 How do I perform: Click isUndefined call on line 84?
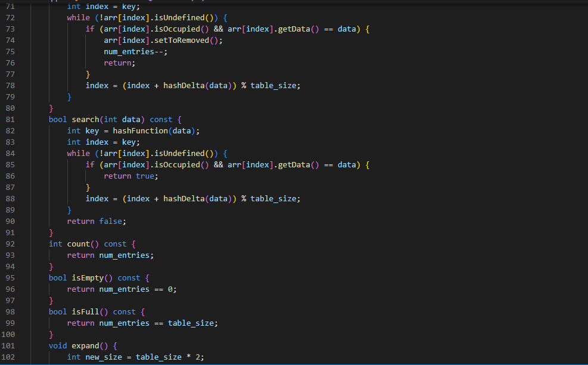pos(179,153)
